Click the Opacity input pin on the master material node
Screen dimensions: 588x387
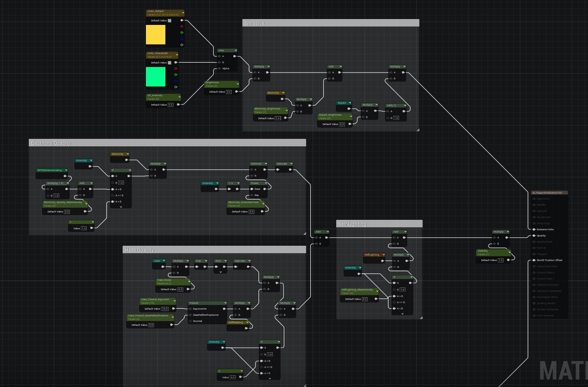tap(534, 235)
